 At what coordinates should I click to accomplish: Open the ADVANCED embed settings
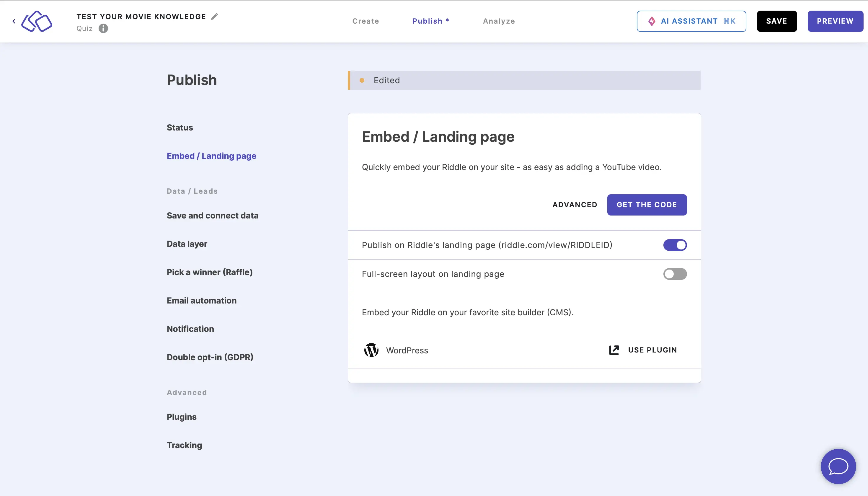coord(575,205)
